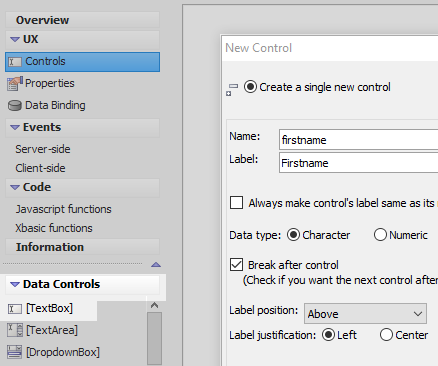Image resolution: width=438 pixels, height=366 pixels.
Task: Open the Label position dropdown
Action: click(x=365, y=314)
